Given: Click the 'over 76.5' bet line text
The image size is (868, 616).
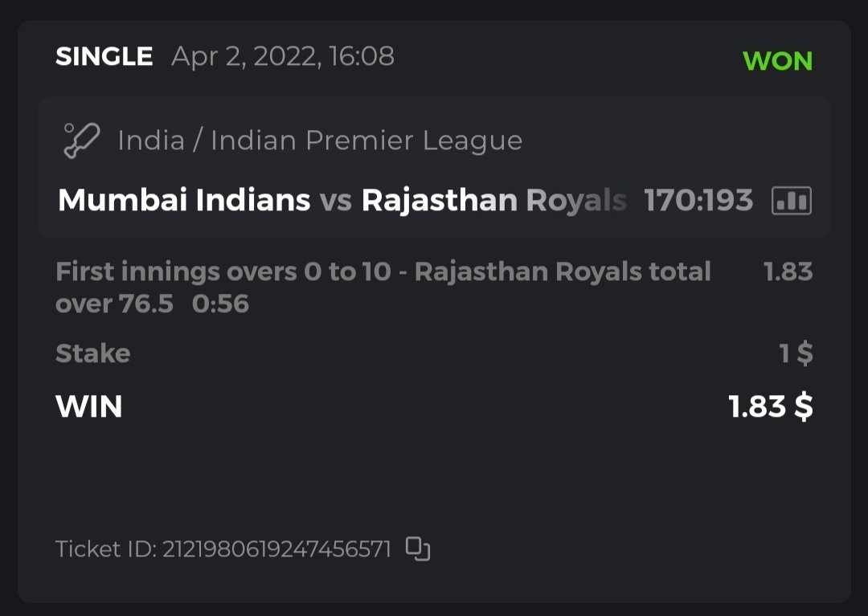Looking at the screenshot, I should pos(114,304).
